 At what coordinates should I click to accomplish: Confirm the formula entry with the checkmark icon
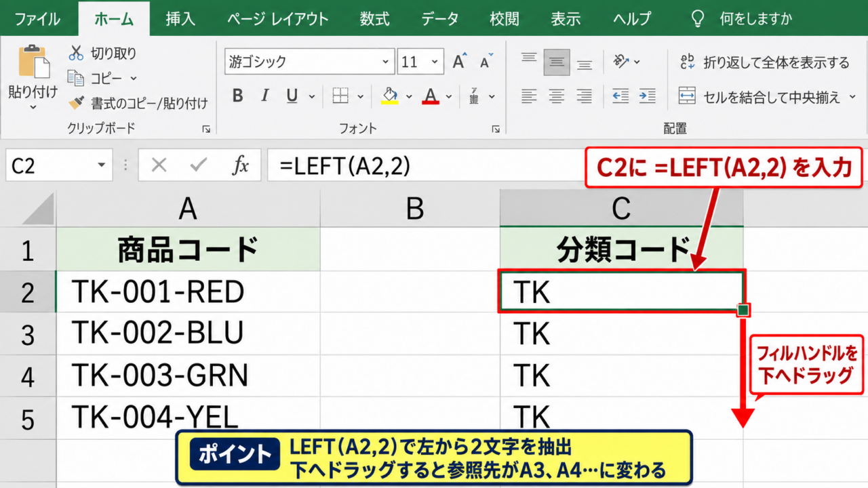tap(199, 165)
